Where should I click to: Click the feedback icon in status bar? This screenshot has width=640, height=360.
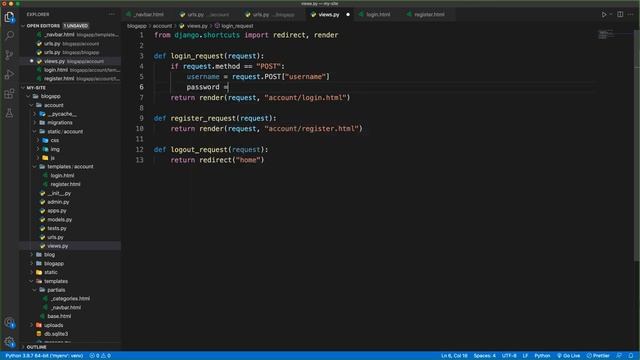coord(619,356)
